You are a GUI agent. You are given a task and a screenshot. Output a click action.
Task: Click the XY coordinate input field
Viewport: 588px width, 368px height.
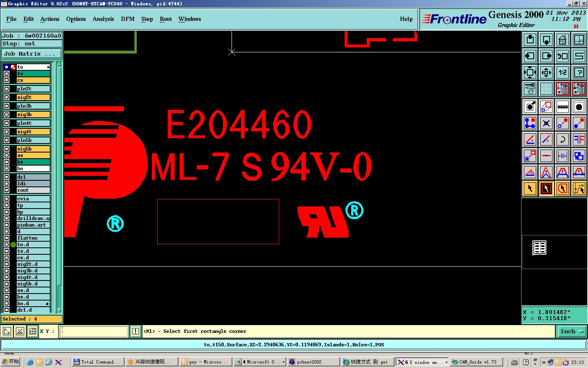94,331
